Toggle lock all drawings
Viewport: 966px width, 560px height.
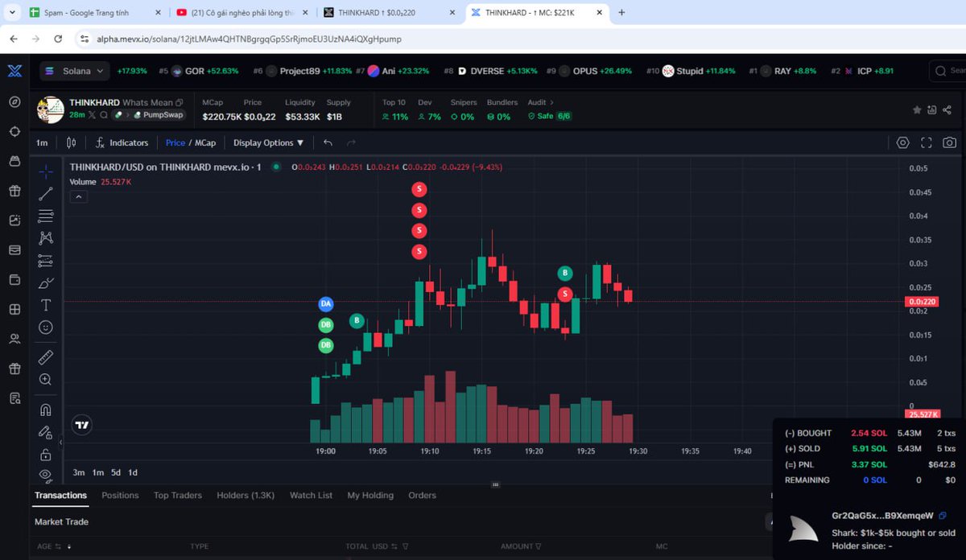(x=46, y=455)
